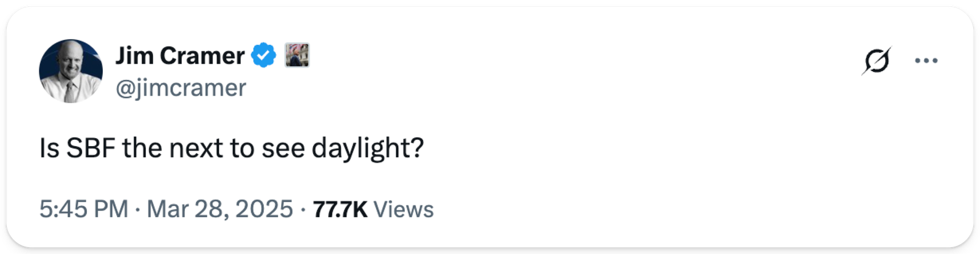
Task: Click the year "2025" in the timestamp
Action: pyautogui.click(x=264, y=209)
